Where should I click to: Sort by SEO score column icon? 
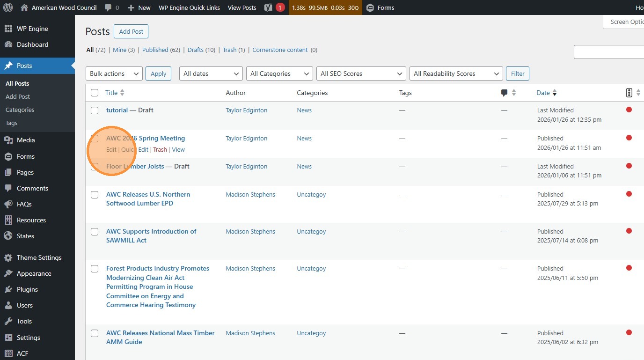pos(629,93)
